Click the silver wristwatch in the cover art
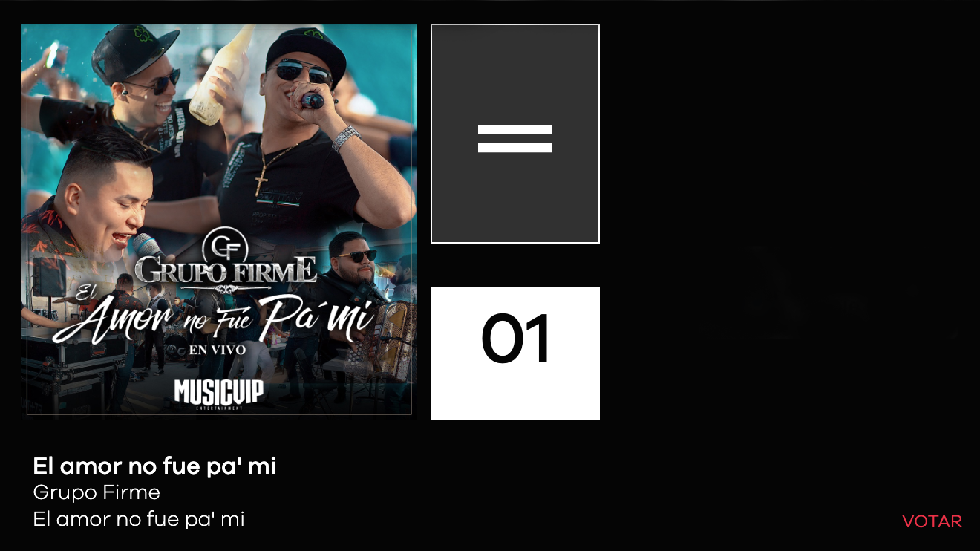This screenshot has height=551, width=980. point(345,138)
